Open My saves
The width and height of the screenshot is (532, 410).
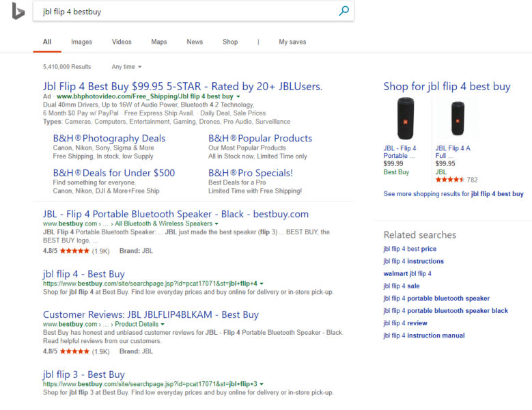[x=292, y=42]
